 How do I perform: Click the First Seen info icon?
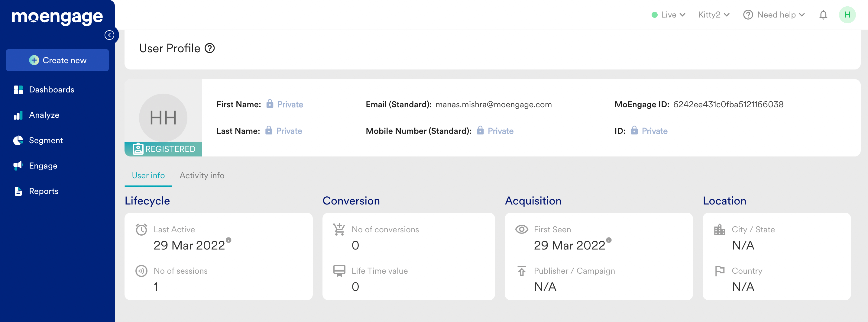[x=609, y=240]
